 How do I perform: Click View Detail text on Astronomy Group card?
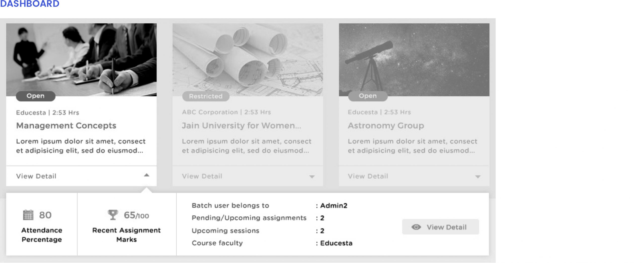368,176
